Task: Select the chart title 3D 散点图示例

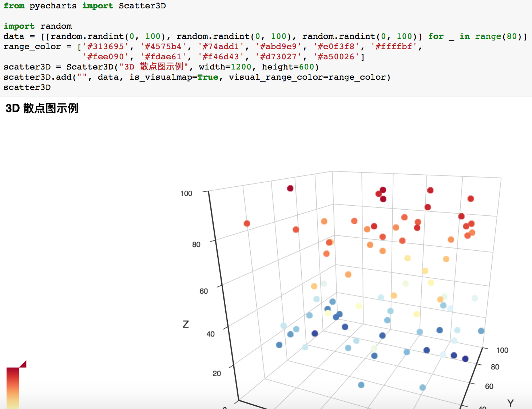Action: [42, 108]
